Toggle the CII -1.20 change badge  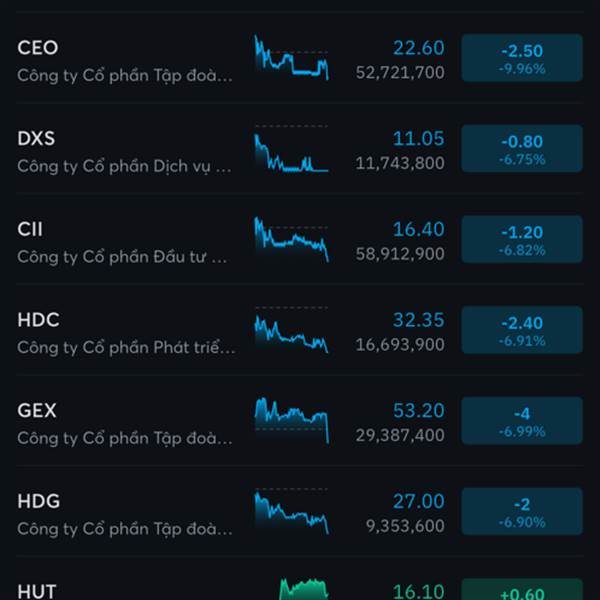point(522,239)
